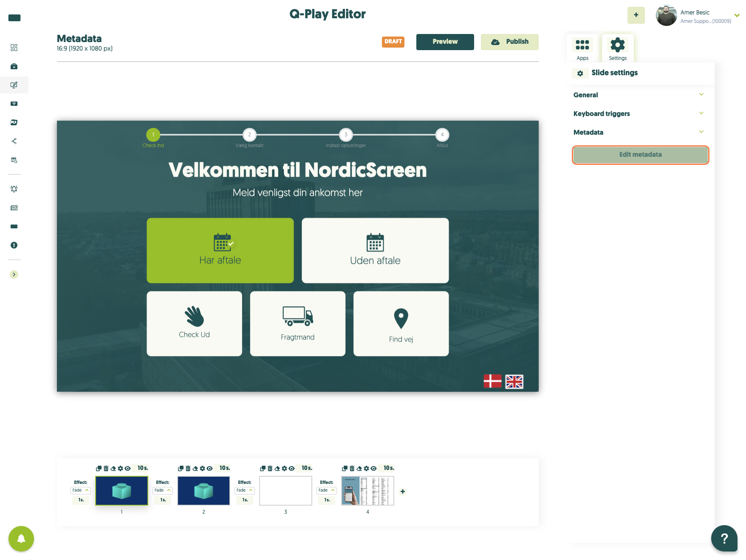746x560 pixels.
Task: Open the dashboard grid icon in sidebar
Action: click(x=14, y=48)
